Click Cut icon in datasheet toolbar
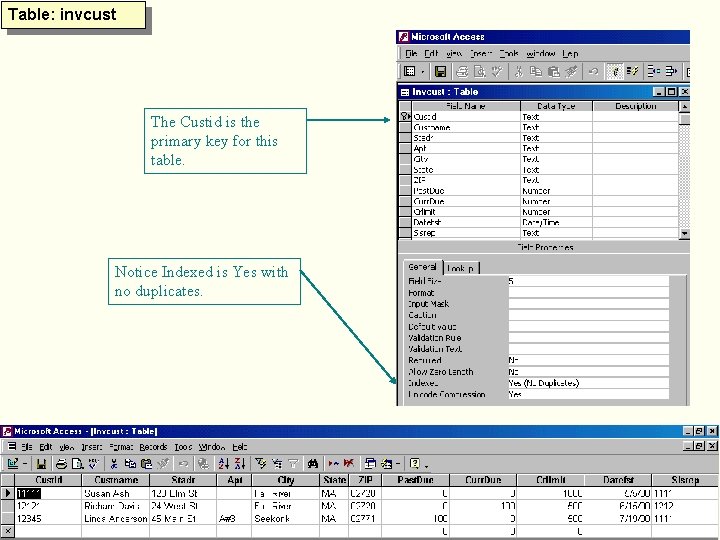This screenshot has width=720, height=540. point(114,464)
